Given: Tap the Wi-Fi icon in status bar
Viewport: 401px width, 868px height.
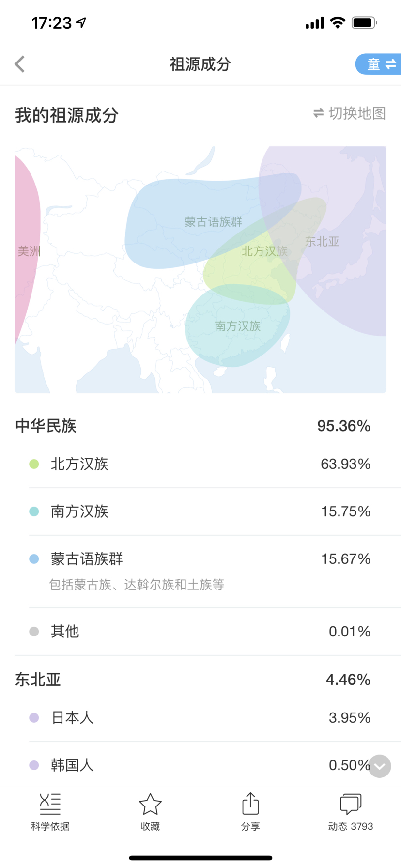Looking at the screenshot, I should point(337,23).
